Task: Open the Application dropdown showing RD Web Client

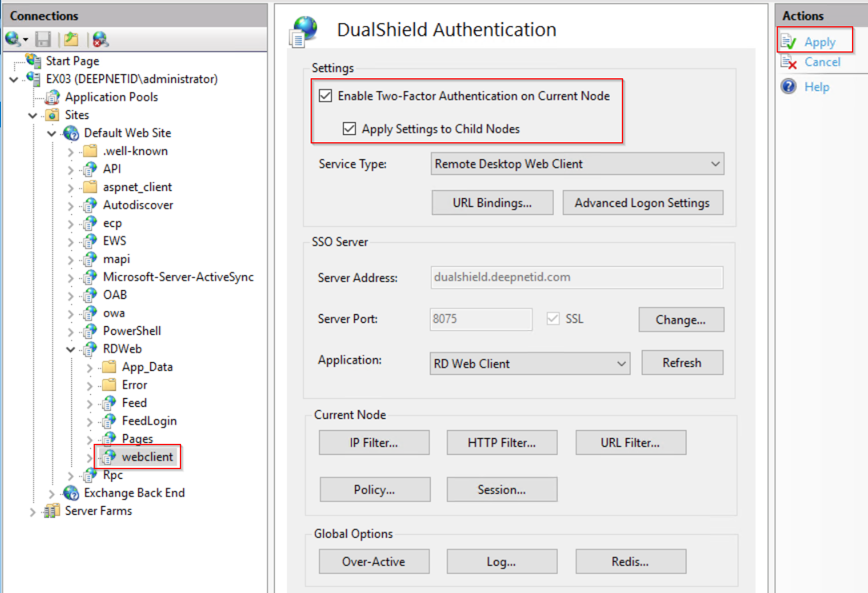Action: pyautogui.click(x=620, y=363)
